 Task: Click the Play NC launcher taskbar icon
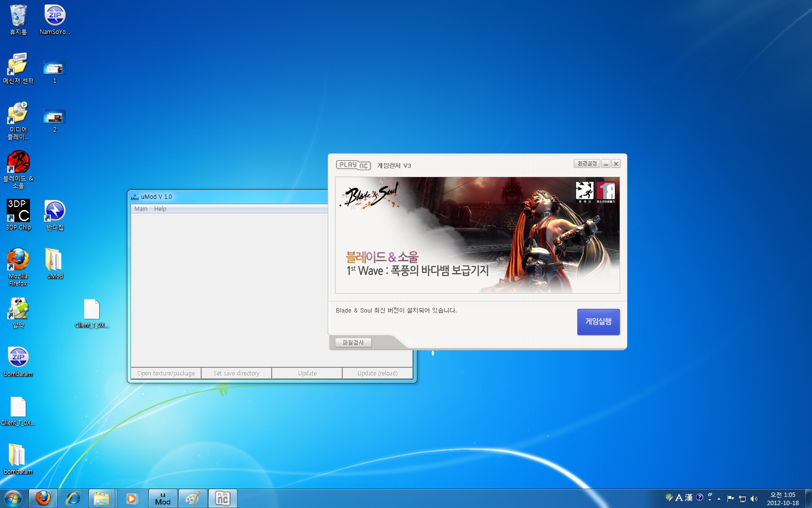(222, 498)
